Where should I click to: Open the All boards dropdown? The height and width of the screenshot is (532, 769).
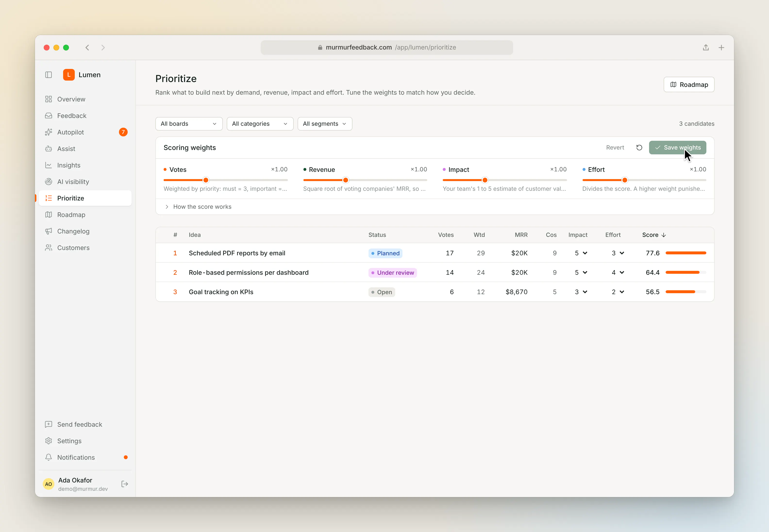click(189, 124)
